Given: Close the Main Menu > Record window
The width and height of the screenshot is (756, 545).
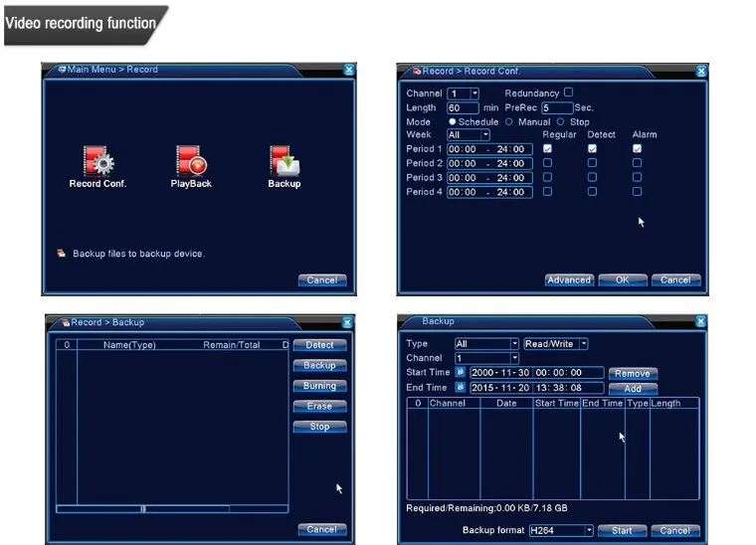Looking at the screenshot, I should (x=349, y=71).
